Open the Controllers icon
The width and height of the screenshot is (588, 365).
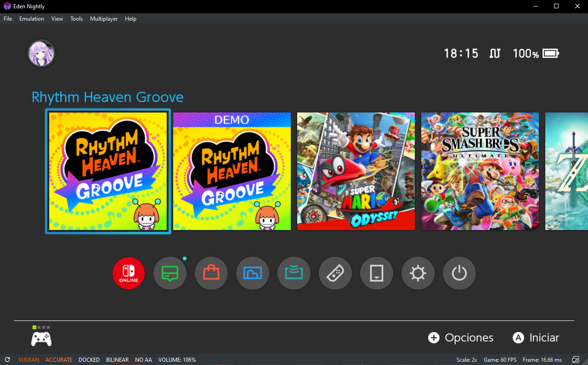click(335, 273)
